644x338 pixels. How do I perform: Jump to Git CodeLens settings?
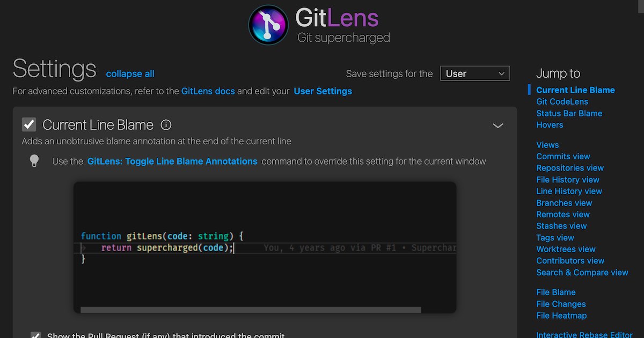(x=562, y=101)
